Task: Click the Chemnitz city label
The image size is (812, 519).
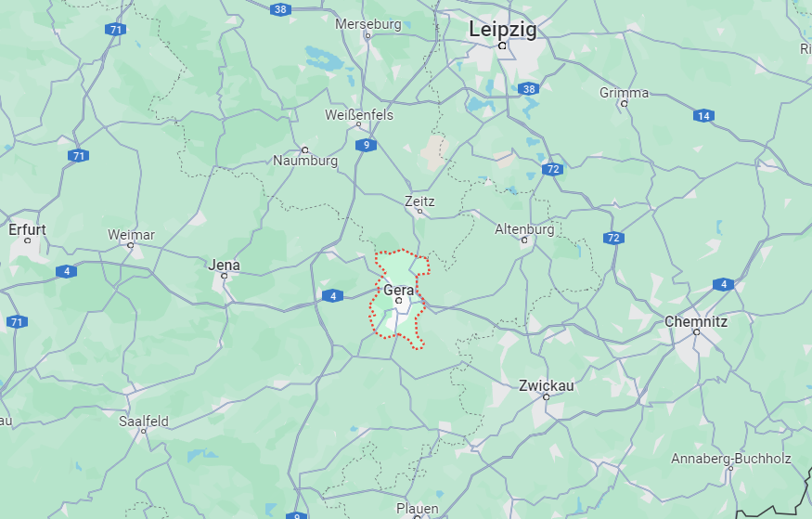Action: click(x=696, y=321)
